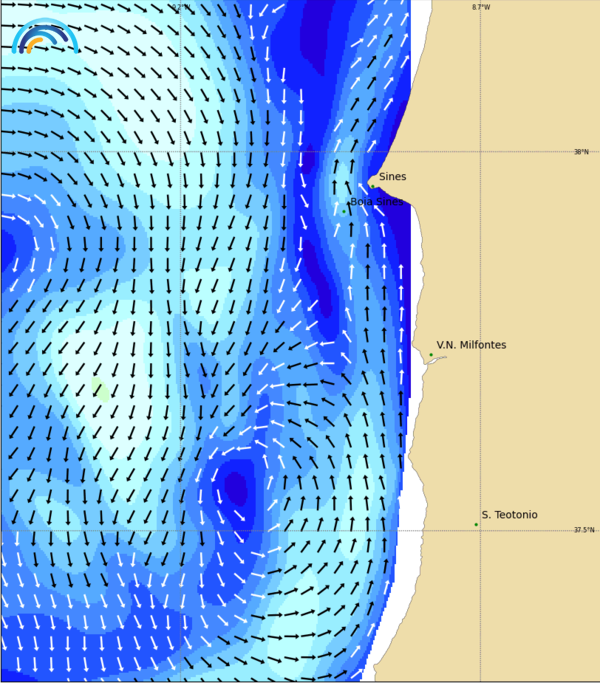Viewport: 600px width, 683px height.
Task: Click the Boia Sines buoy marker dot
Action: pos(344,211)
